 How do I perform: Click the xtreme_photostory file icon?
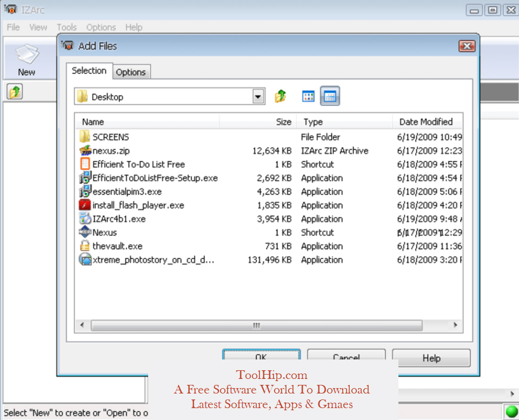point(85,259)
